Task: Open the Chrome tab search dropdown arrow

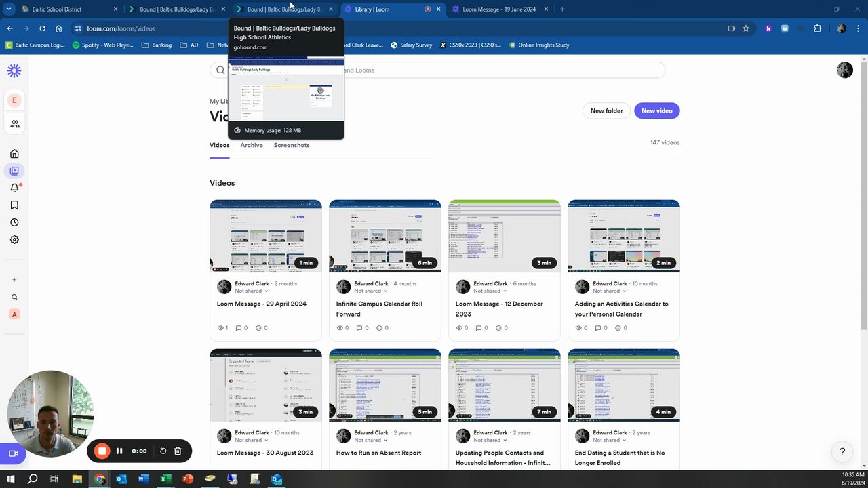Action: 9,9
